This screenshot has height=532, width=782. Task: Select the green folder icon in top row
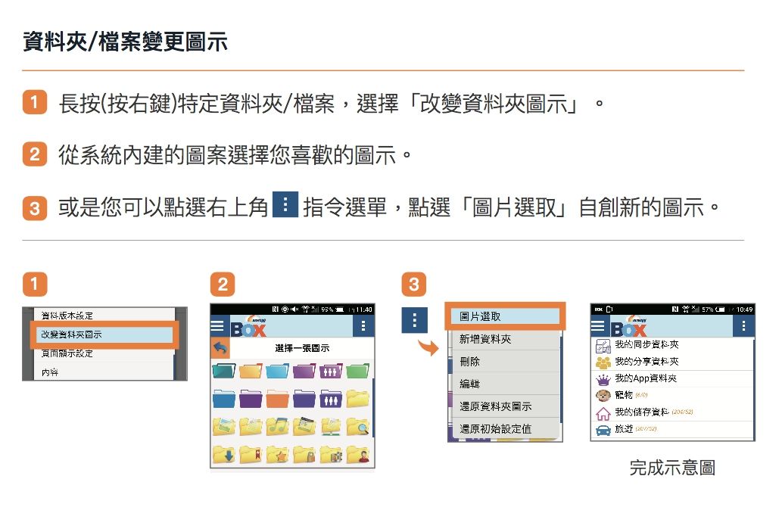[x=358, y=370]
